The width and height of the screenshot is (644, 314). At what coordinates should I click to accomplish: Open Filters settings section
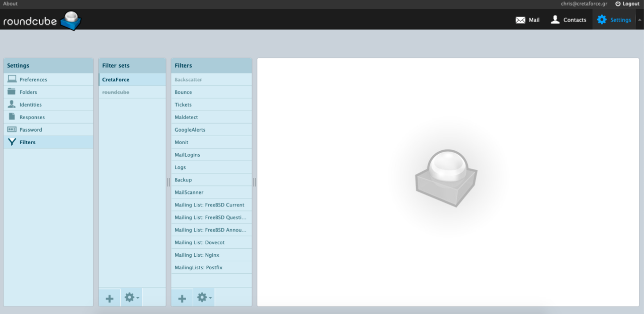48,142
